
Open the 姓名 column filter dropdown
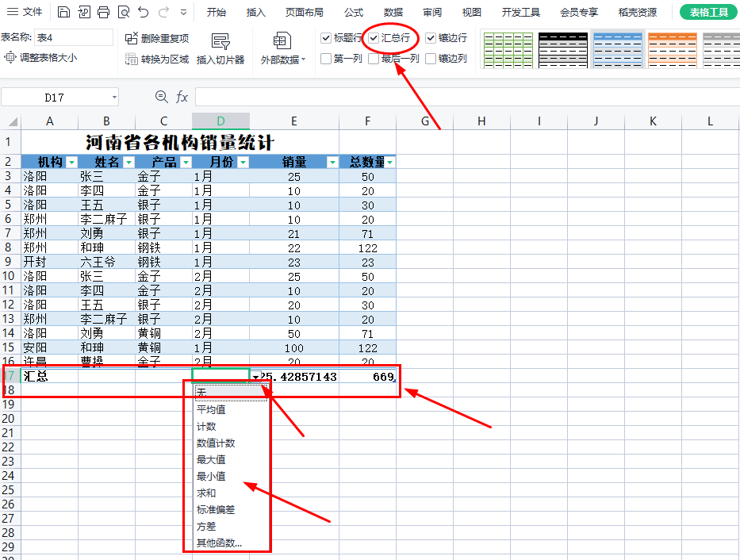[x=128, y=163]
